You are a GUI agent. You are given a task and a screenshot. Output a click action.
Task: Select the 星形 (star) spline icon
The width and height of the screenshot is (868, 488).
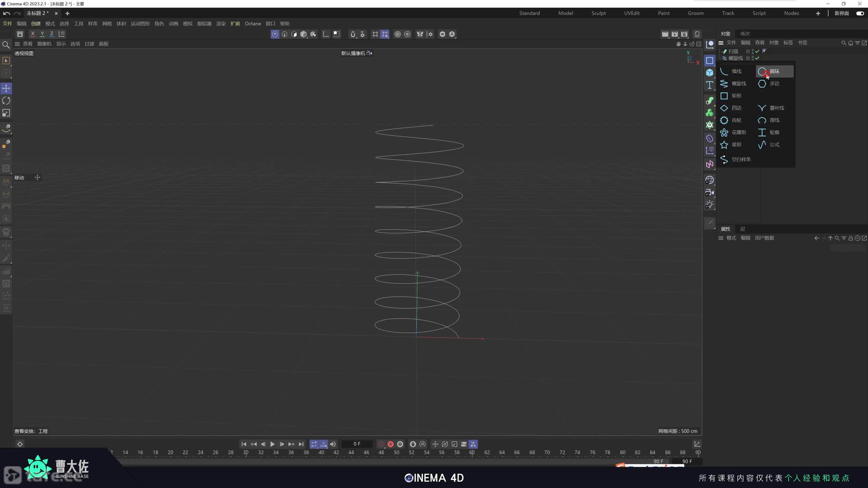point(724,145)
